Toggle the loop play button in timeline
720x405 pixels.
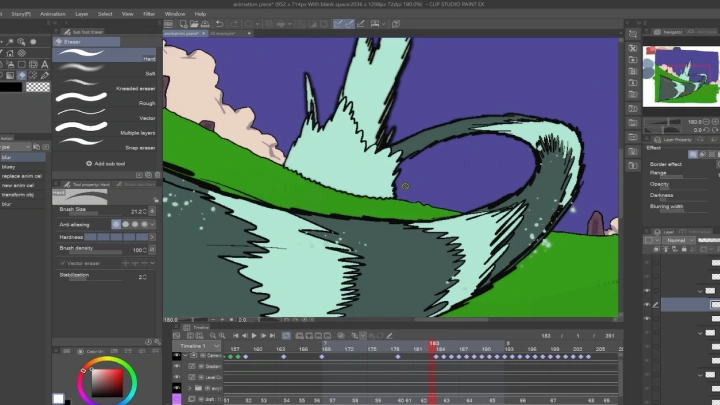click(x=286, y=336)
